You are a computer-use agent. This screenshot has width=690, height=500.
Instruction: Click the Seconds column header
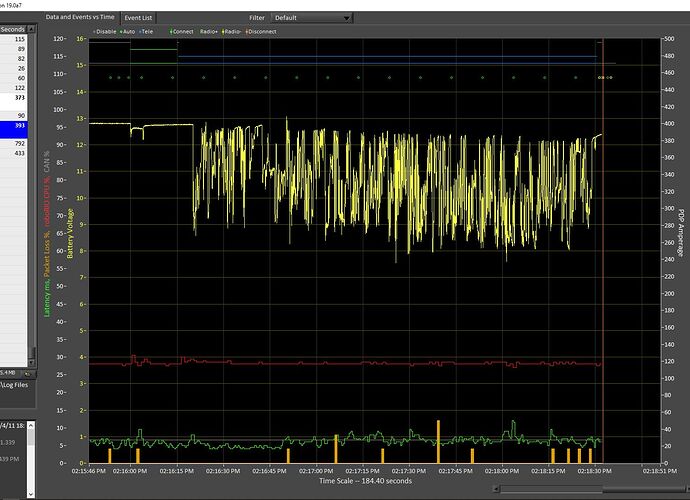click(x=13, y=29)
